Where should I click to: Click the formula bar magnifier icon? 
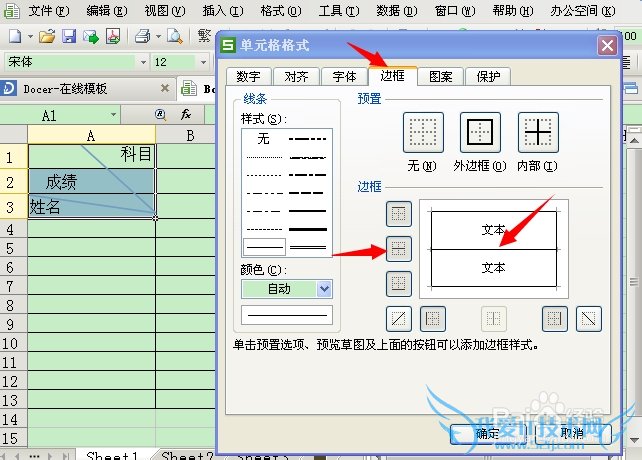(161, 114)
